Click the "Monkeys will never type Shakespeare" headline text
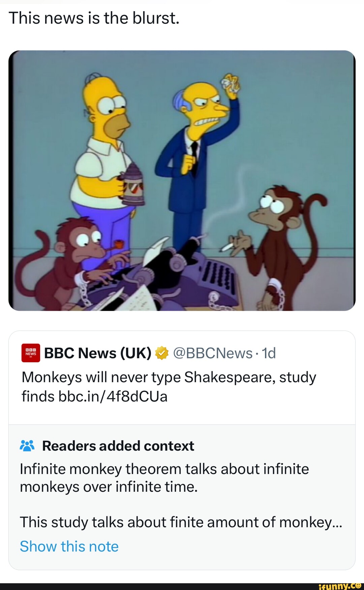Screen dimensions: 364x590 coord(169,377)
